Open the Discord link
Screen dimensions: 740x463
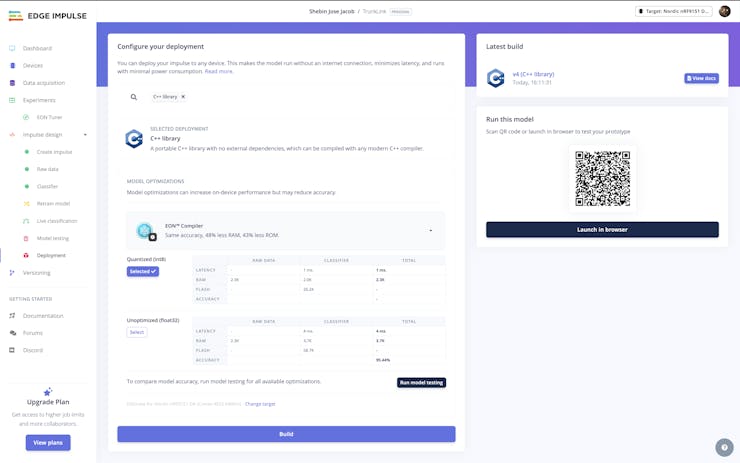(x=33, y=350)
